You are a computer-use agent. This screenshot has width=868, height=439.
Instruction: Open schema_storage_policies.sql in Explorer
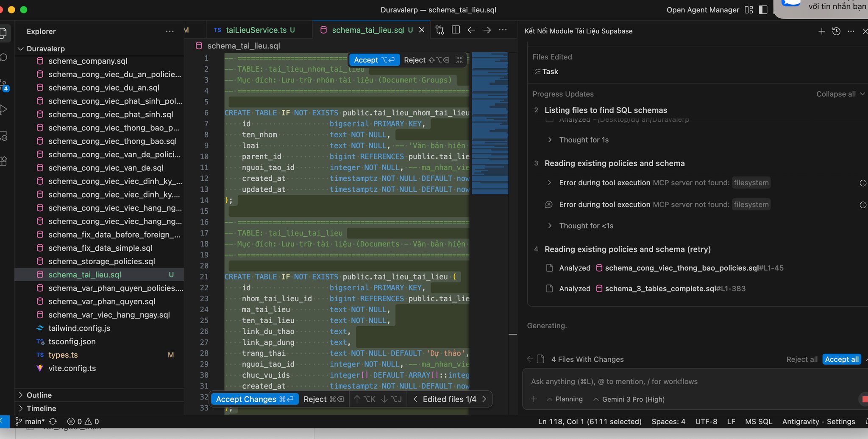(102, 261)
